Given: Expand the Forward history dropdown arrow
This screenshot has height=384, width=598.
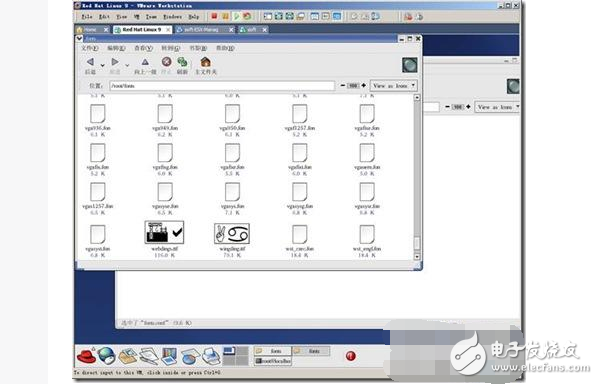Looking at the screenshot, I should (x=127, y=66).
